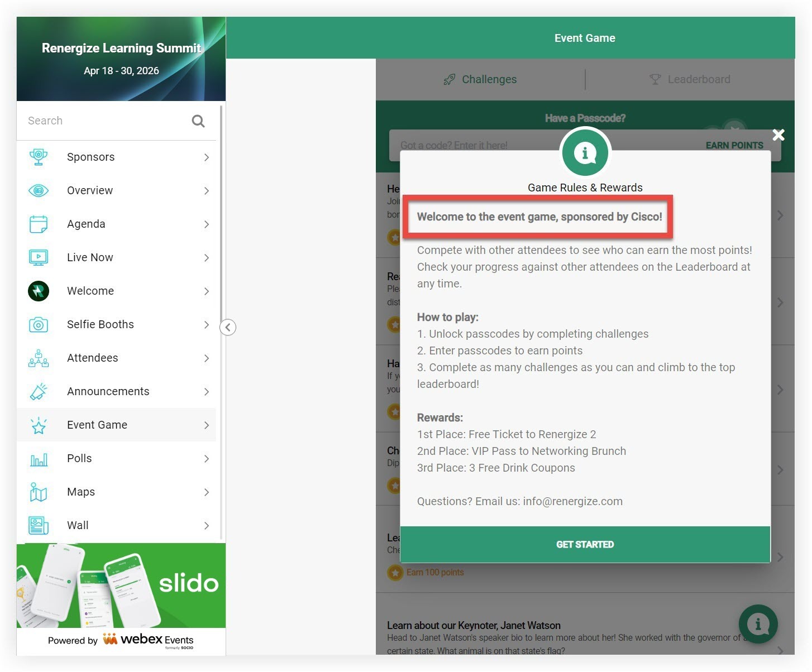812x672 pixels.
Task: Click the Earn 100 points label
Action: (x=435, y=573)
